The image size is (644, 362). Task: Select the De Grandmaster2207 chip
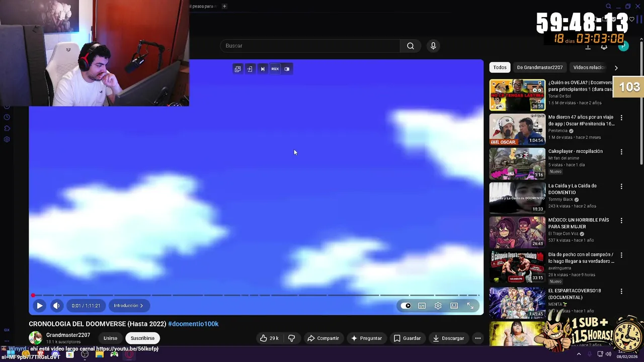(540, 67)
